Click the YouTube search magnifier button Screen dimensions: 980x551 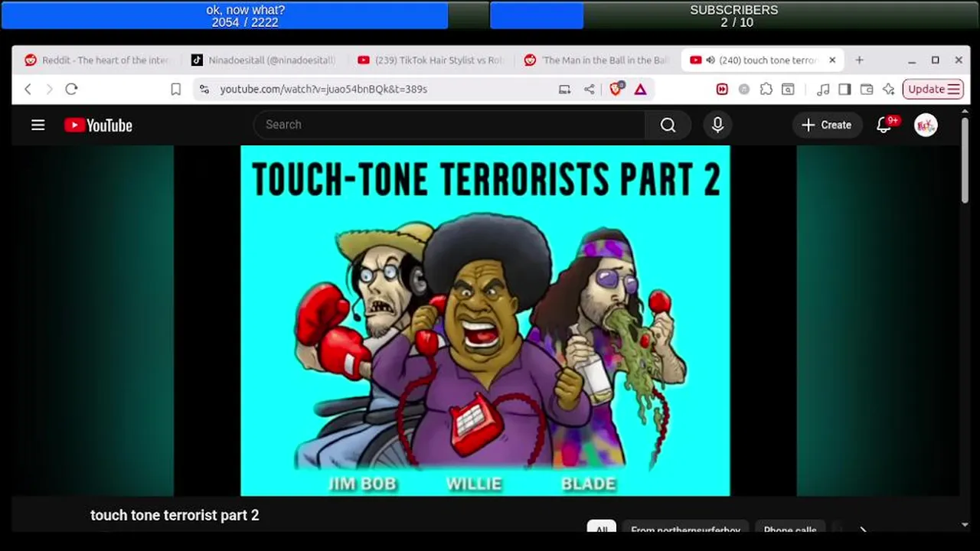click(668, 125)
